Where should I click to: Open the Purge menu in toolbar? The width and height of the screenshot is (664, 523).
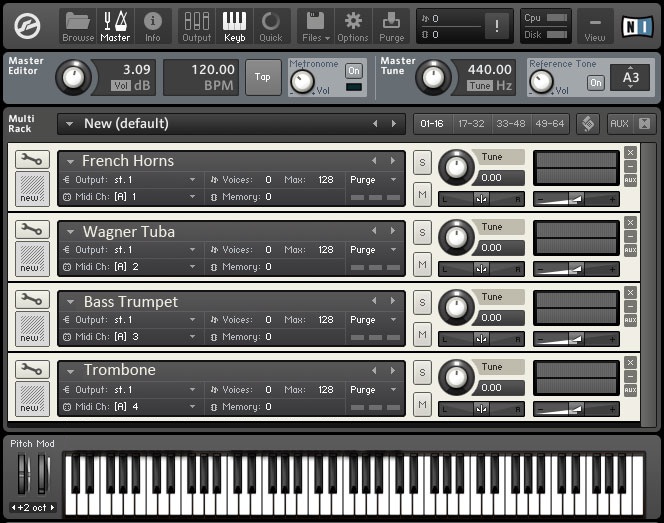pos(391,26)
